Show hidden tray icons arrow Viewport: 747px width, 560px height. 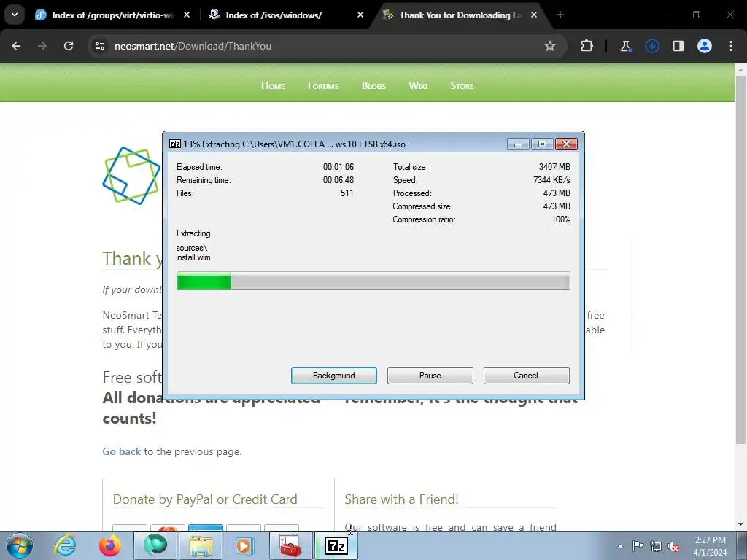point(620,546)
